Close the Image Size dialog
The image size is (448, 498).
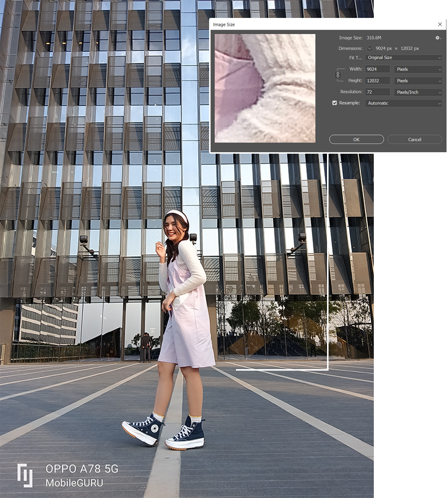click(x=440, y=24)
